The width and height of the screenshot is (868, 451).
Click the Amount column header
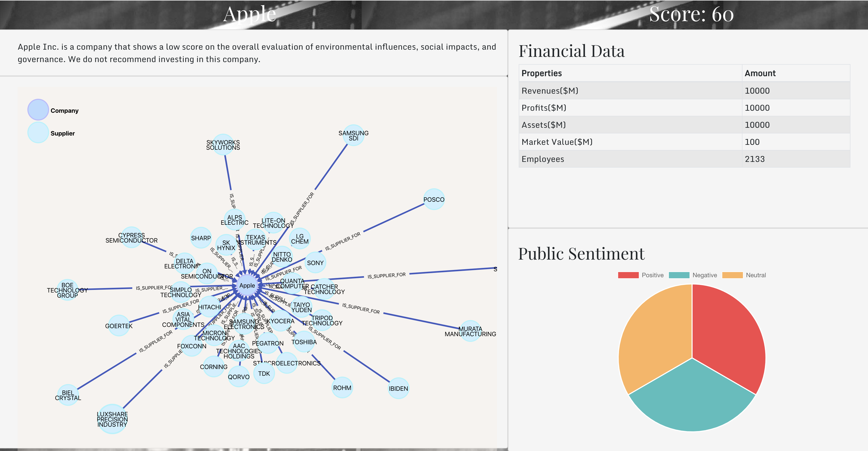tap(760, 73)
